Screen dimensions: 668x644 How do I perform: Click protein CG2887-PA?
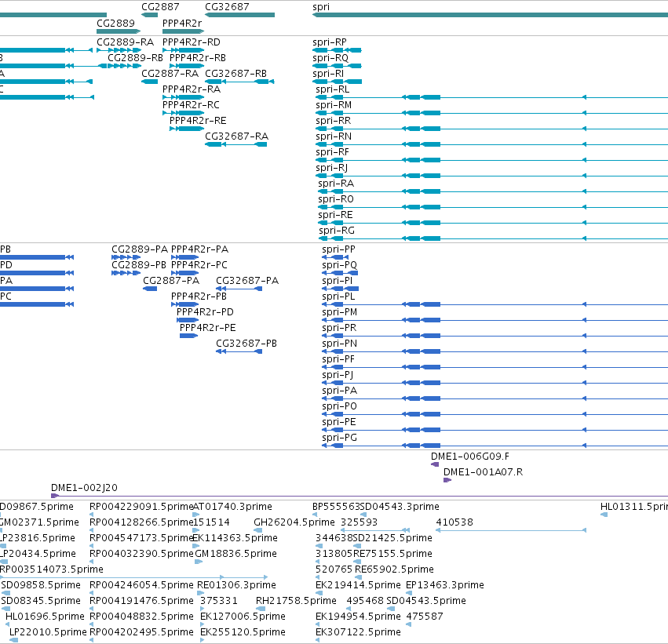click(x=171, y=281)
